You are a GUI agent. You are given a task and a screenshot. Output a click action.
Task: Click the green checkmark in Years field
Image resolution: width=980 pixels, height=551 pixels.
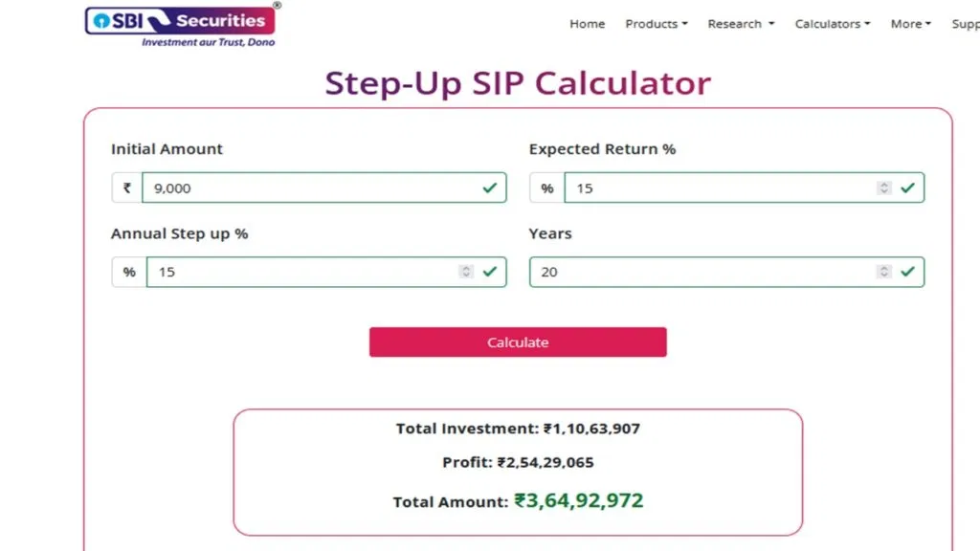[x=907, y=272]
